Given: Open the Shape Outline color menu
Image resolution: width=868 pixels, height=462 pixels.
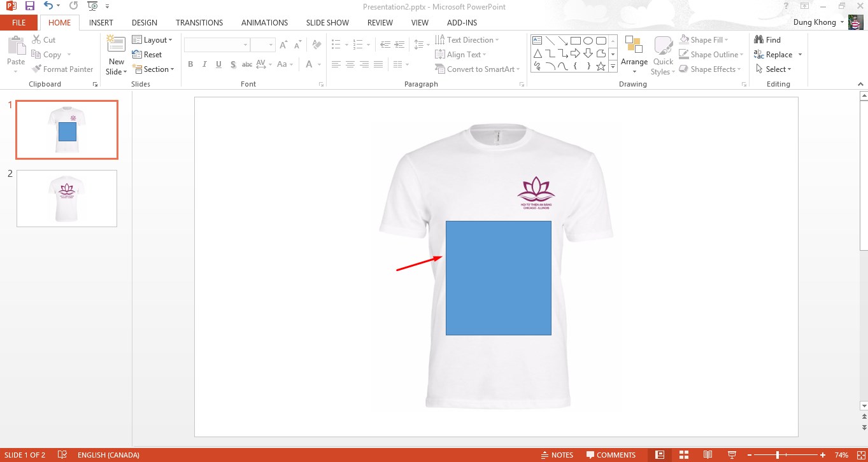Looking at the screenshot, I should 711,54.
